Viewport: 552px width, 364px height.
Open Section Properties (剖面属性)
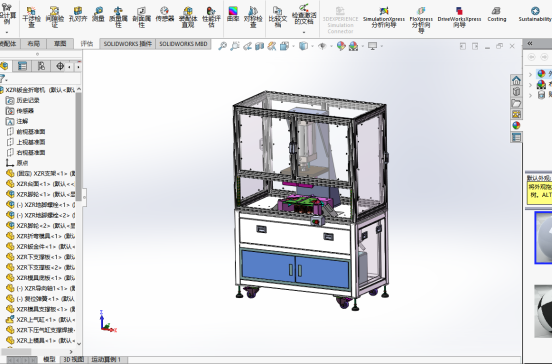(142, 16)
